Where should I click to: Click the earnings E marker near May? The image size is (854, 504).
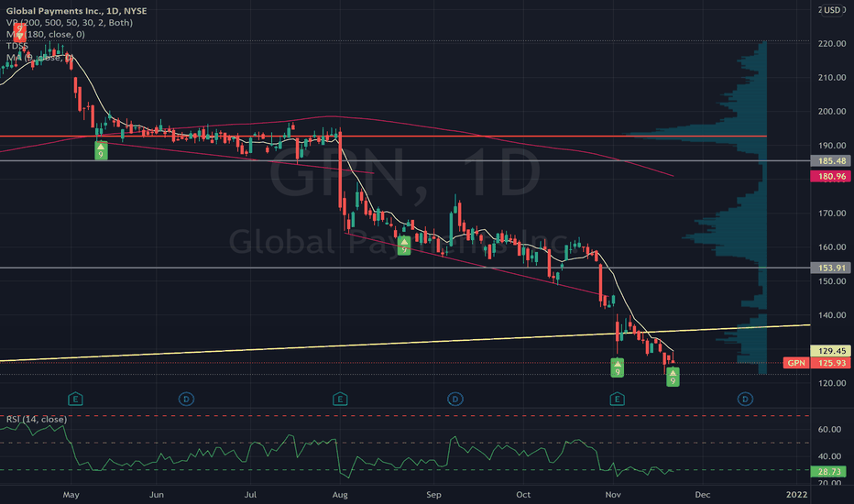click(75, 400)
